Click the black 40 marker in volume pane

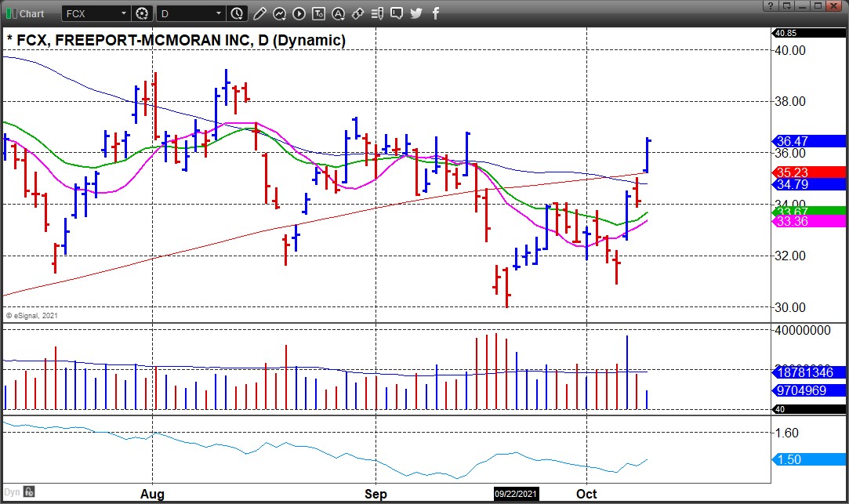pyautogui.click(x=808, y=409)
